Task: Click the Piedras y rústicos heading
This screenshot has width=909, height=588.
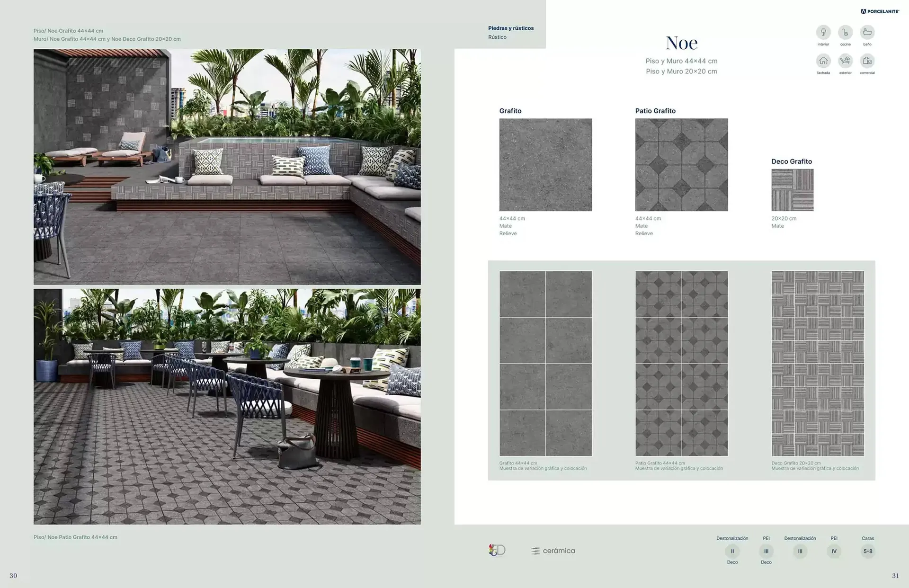Action: pos(510,28)
